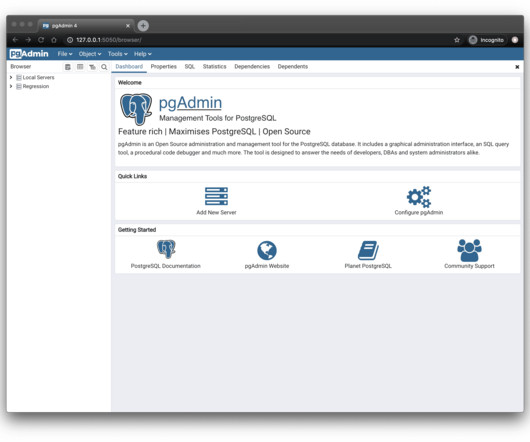Open the File menu
This screenshot has height=442, width=530.
click(x=65, y=54)
